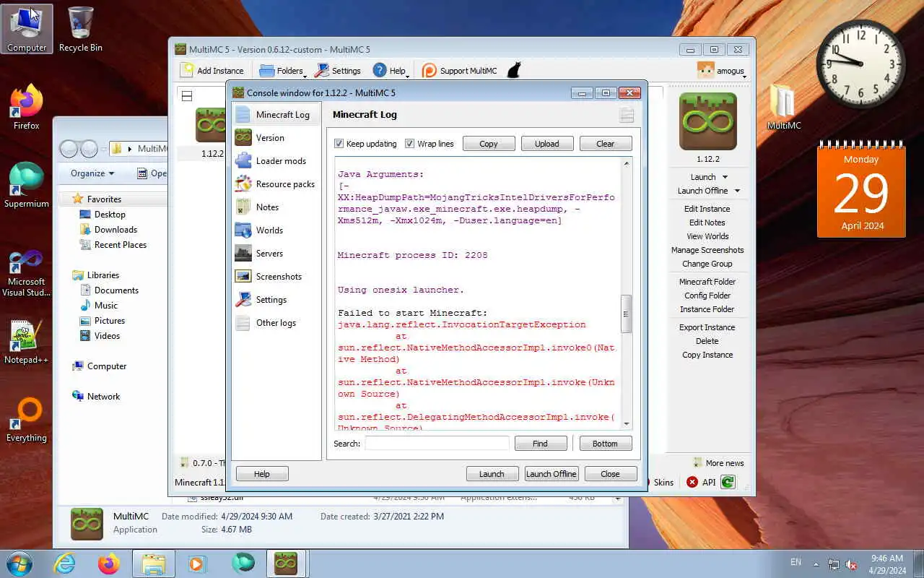Click the green refresh status icon
The height and width of the screenshot is (578, 924).
click(x=728, y=482)
